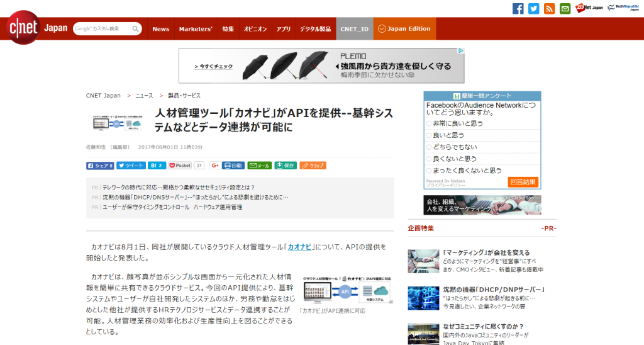Select 良くないと思う radio option
This screenshot has height=345, width=644.
point(429,159)
